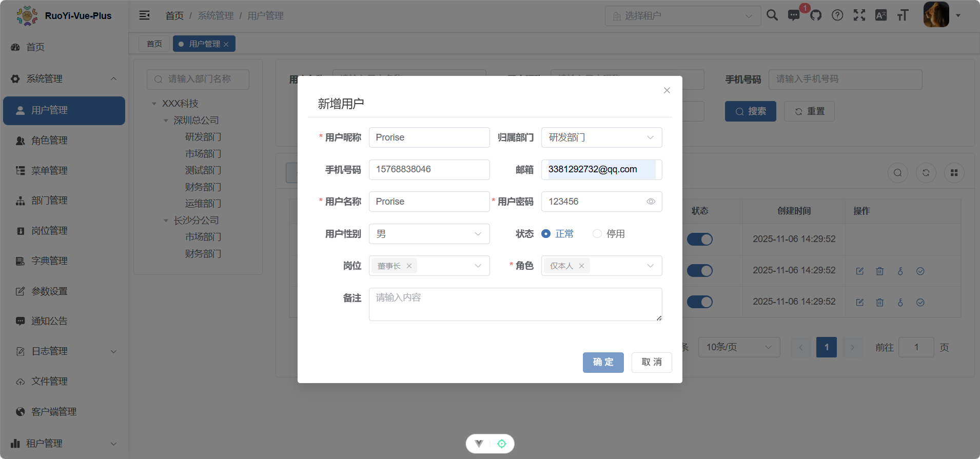980x459 pixels.
Task: Open the help documentation question icon
Action: [837, 15]
